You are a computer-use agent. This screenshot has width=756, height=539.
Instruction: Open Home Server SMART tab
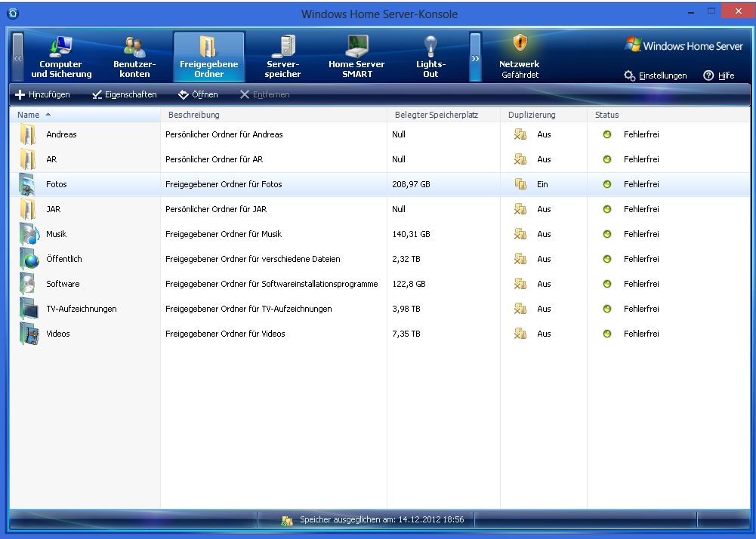356,57
